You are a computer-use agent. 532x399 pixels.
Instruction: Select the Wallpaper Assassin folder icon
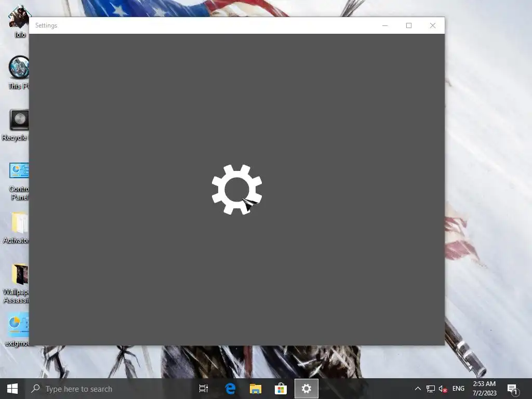click(x=16, y=284)
